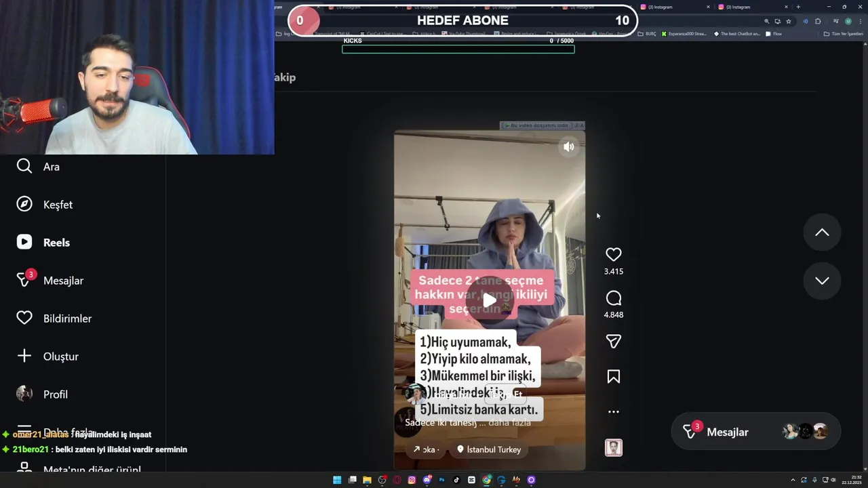Open Reels from the sidebar
This screenshot has width=868, height=488.
coord(43,242)
